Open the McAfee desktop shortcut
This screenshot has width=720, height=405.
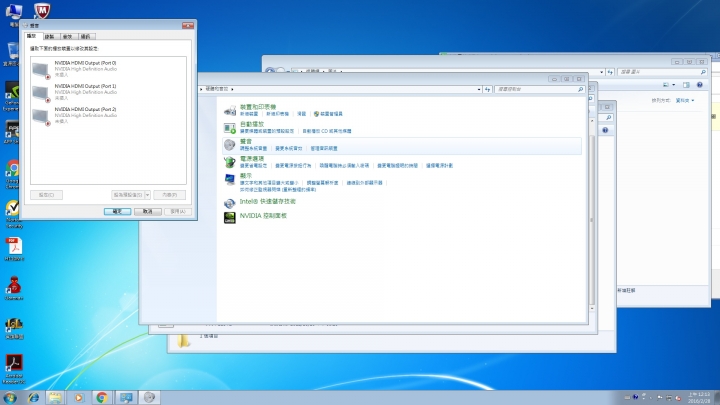tap(42, 10)
